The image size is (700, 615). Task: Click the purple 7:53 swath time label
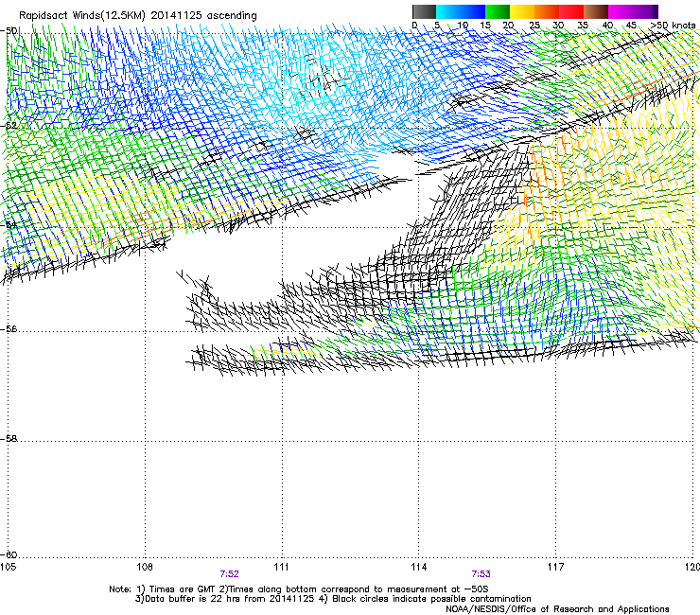pyautogui.click(x=481, y=574)
